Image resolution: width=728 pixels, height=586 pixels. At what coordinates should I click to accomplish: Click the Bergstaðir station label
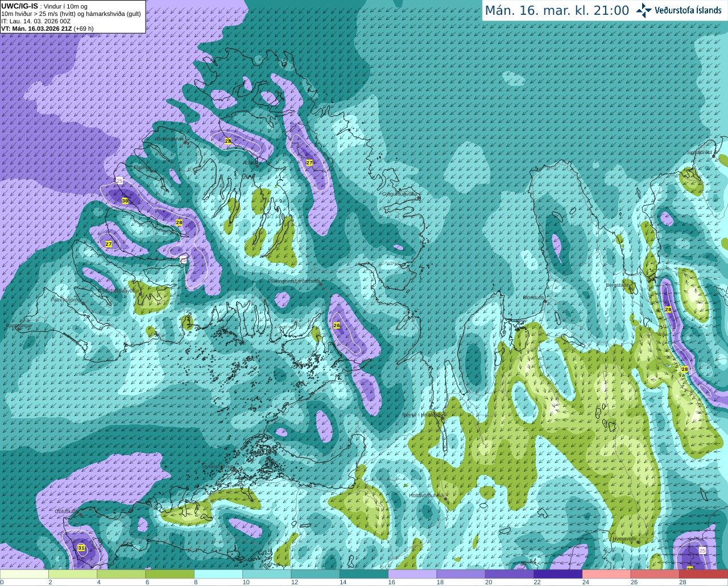[618, 285]
